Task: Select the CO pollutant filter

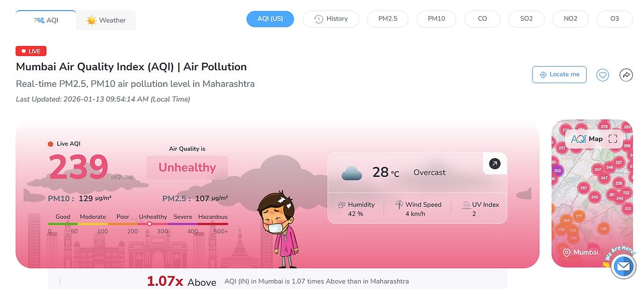Action: tap(482, 19)
